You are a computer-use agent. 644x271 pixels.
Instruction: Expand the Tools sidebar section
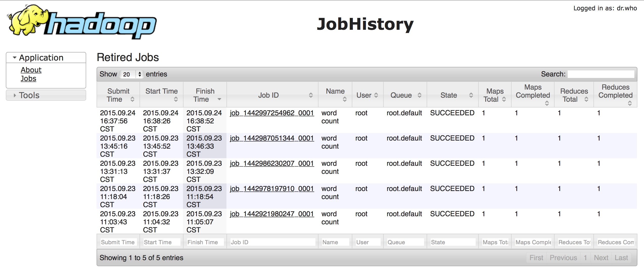(x=46, y=95)
